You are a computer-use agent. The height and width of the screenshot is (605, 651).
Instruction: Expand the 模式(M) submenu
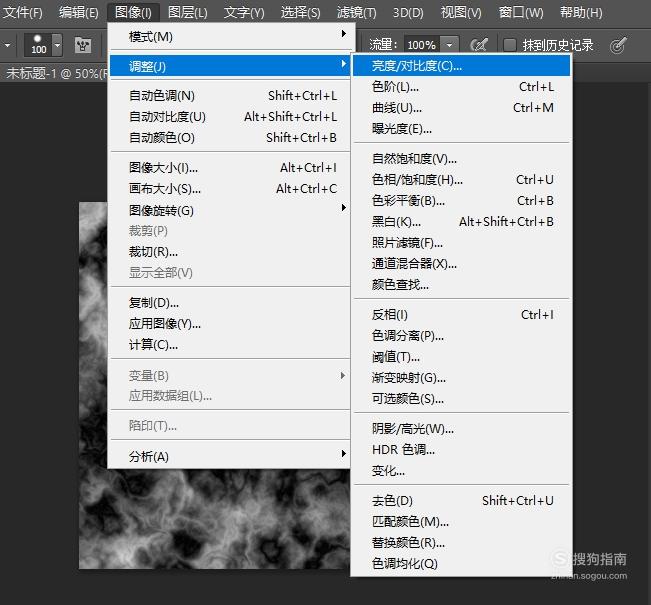[x=230, y=37]
